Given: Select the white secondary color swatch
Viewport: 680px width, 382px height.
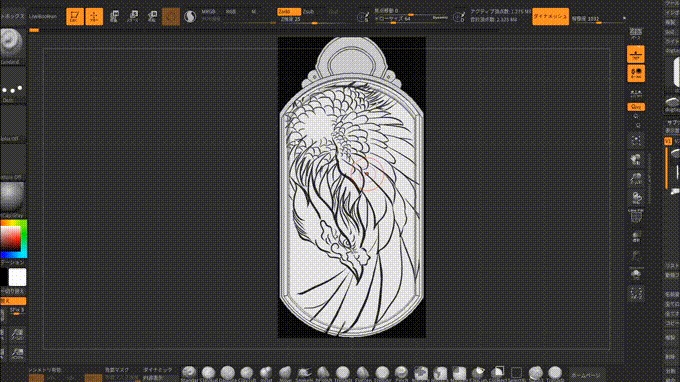Looking at the screenshot, I should tap(17, 278).
